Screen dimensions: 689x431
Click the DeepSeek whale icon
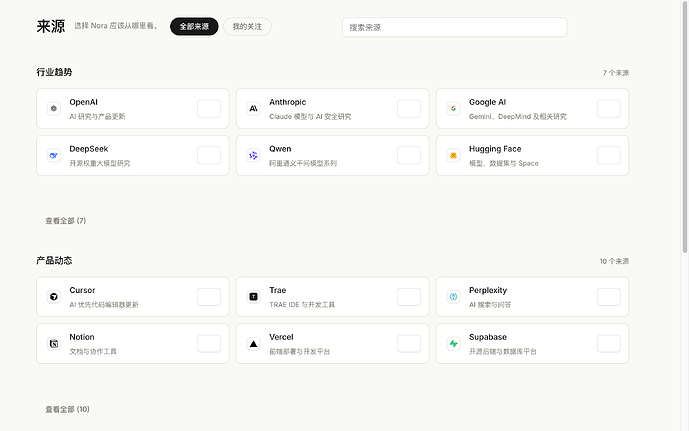[54, 156]
